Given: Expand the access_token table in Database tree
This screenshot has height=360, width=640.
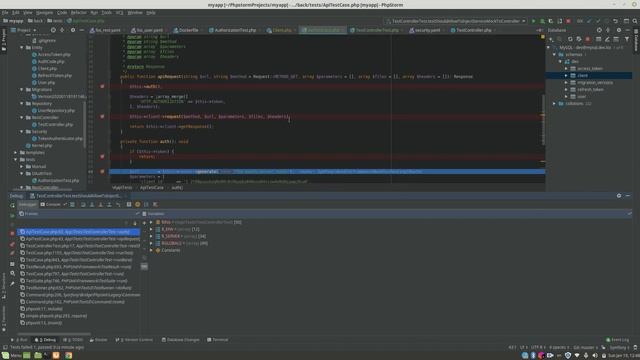Looking at the screenshot, I should tap(566, 69).
